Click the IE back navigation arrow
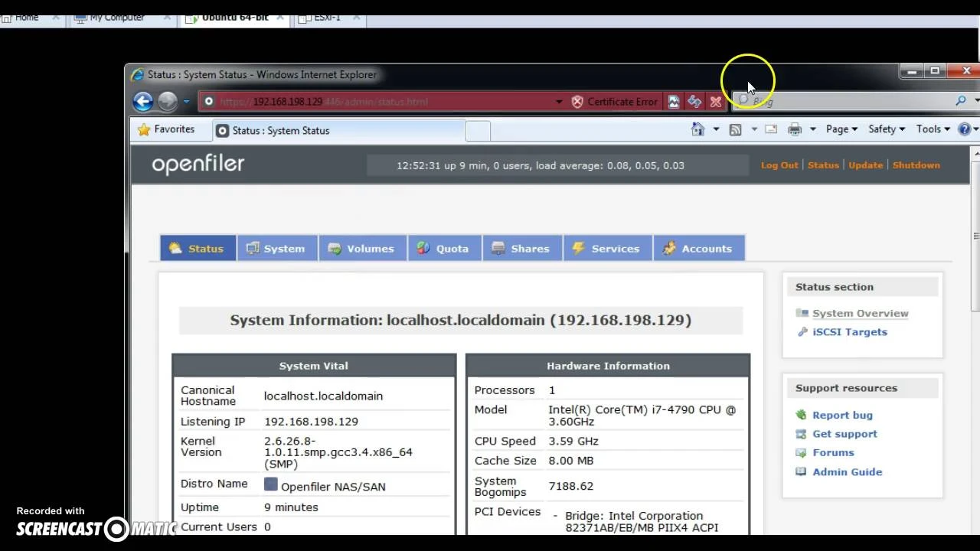 tap(143, 101)
